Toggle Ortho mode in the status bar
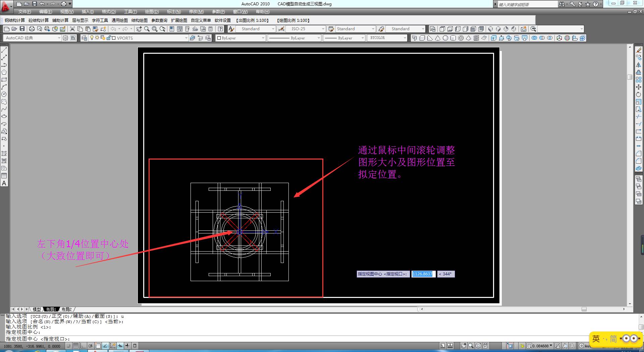The height and width of the screenshot is (352, 644). point(83,346)
